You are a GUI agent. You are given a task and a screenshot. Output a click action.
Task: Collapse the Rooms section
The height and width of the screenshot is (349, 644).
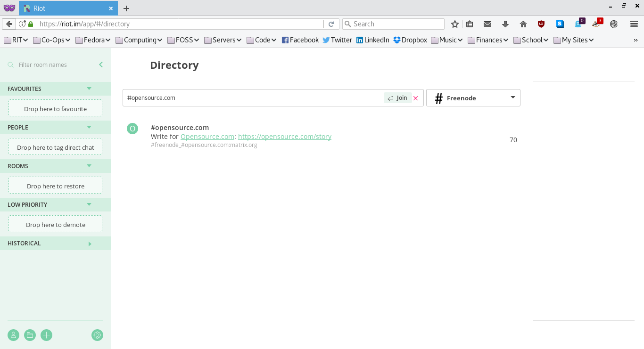point(89,166)
